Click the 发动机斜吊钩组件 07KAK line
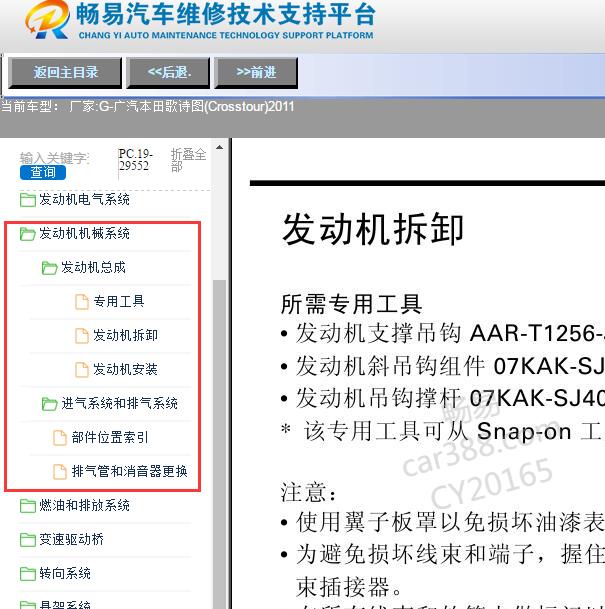 442,366
